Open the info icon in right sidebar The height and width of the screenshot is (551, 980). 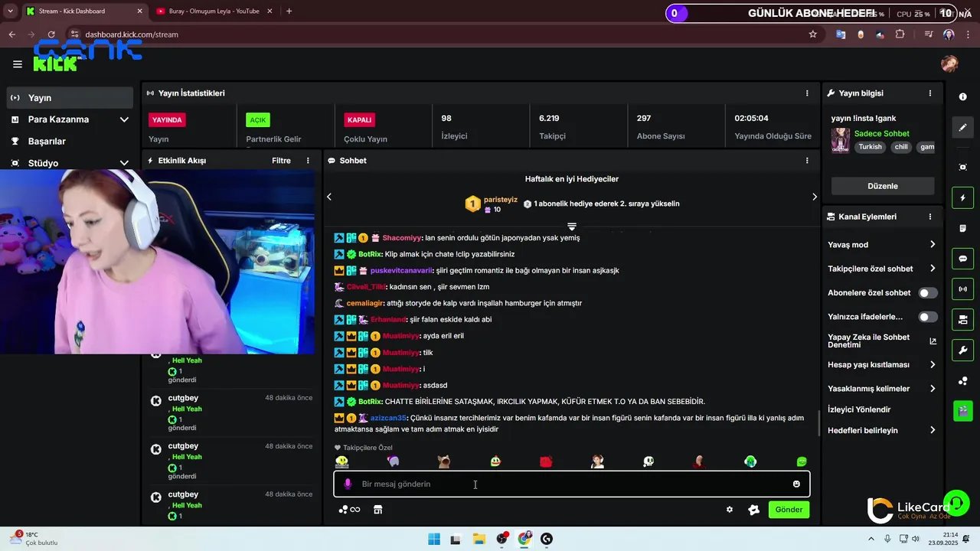point(963,97)
